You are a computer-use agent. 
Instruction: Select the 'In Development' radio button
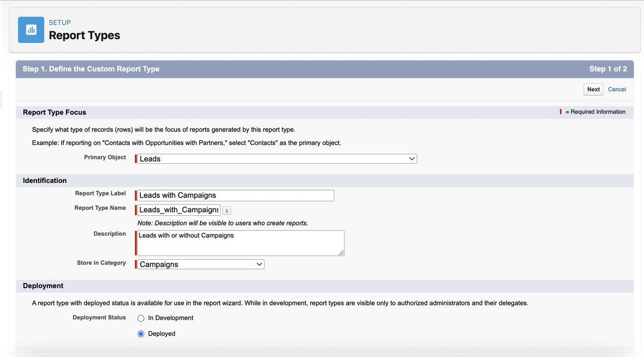(140, 318)
